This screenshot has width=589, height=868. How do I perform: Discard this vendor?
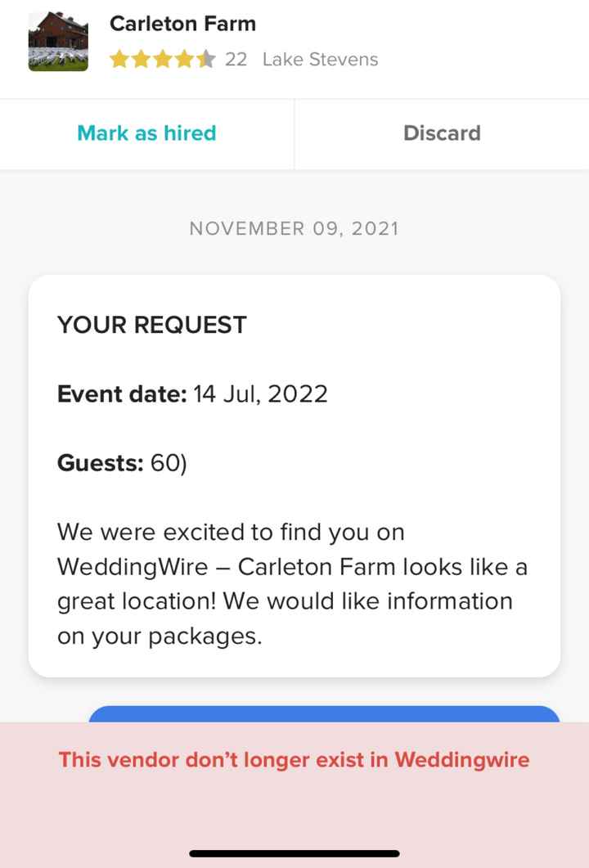click(442, 133)
